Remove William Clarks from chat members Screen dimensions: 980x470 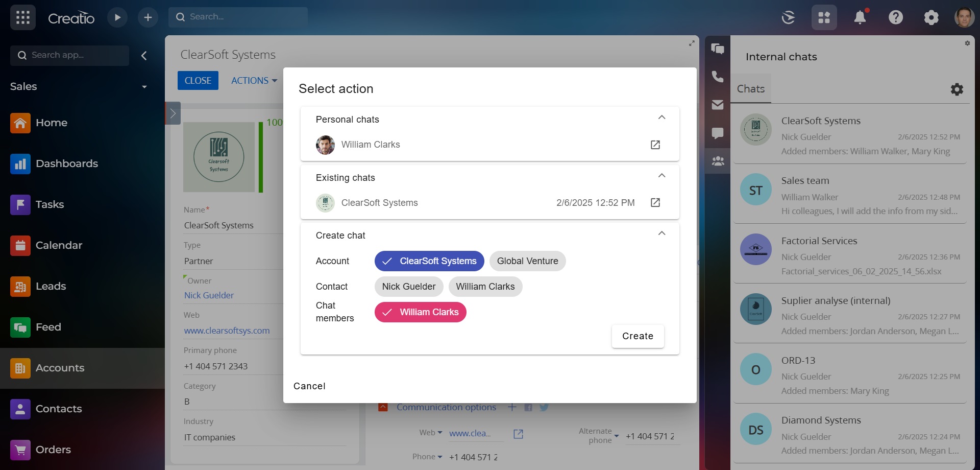pos(421,312)
